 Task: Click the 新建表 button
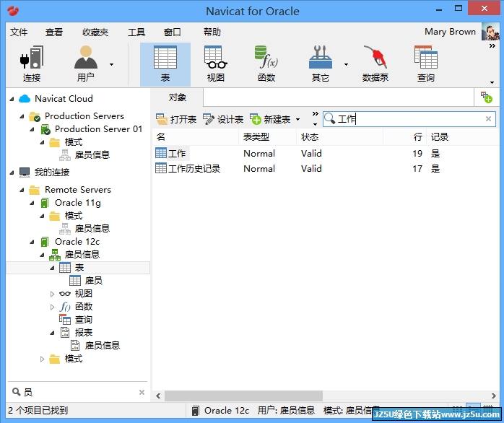(x=270, y=120)
